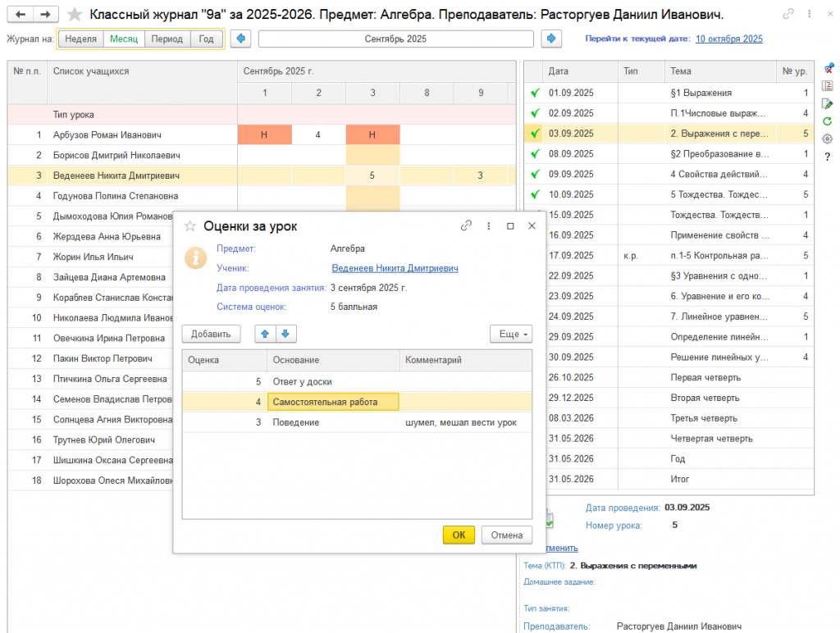Click 'Отмена' to cancel the dialog
The width and height of the screenshot is (840, 633).
(507, 535)
